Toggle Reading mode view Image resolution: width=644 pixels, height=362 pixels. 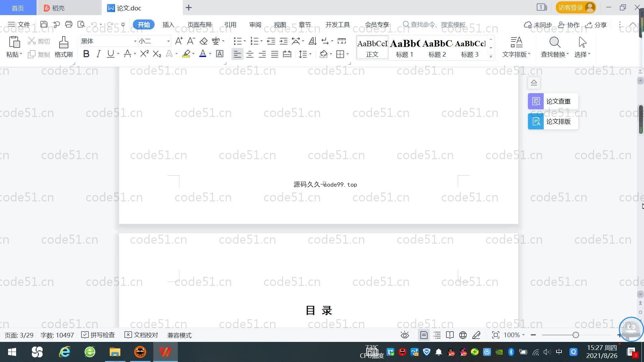[450, 335]
